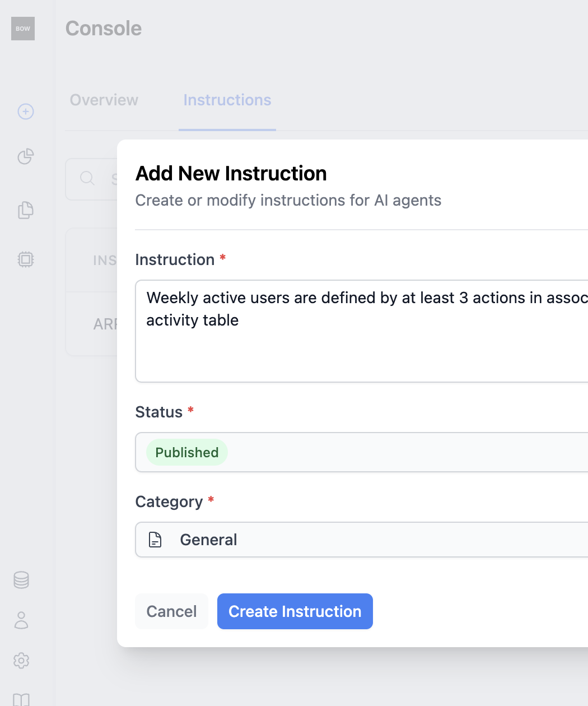588x706 pixels.
Task: Open the chip processor icon in the sidebar
Action: pos(26,259)
